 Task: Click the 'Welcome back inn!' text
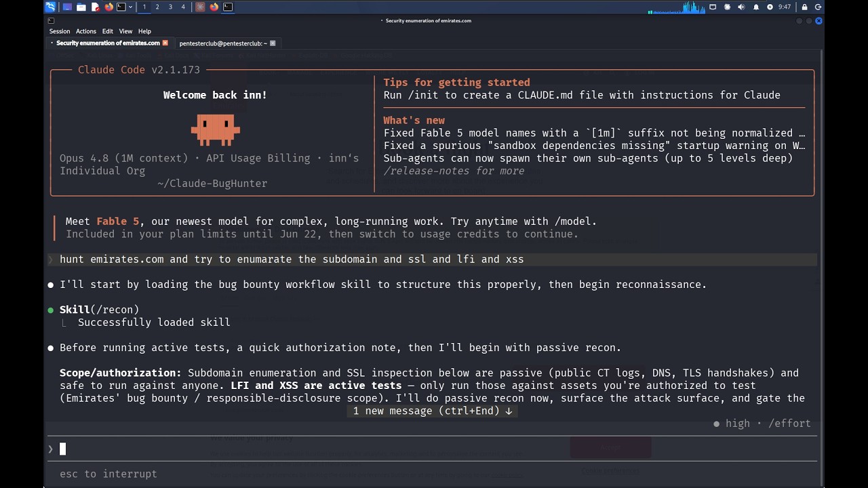(x=215, y=95)
